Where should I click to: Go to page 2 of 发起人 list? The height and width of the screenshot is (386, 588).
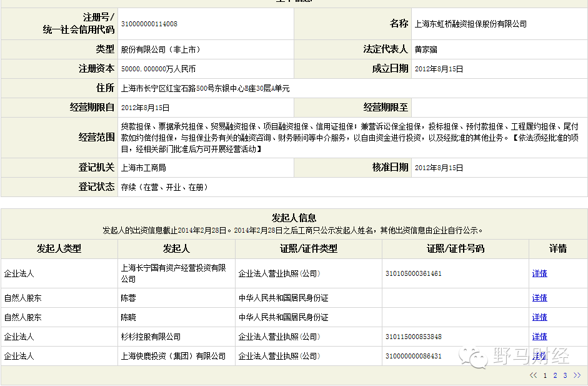[555, 375]
